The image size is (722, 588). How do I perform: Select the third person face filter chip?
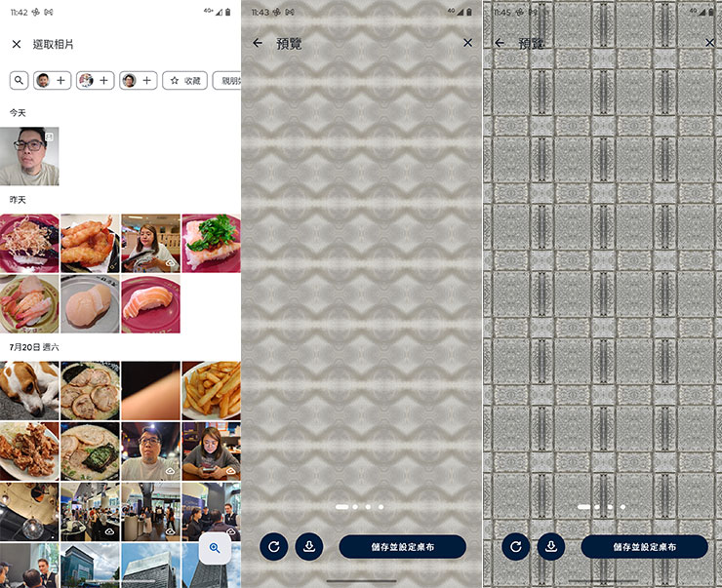click(x=139, y=81)
